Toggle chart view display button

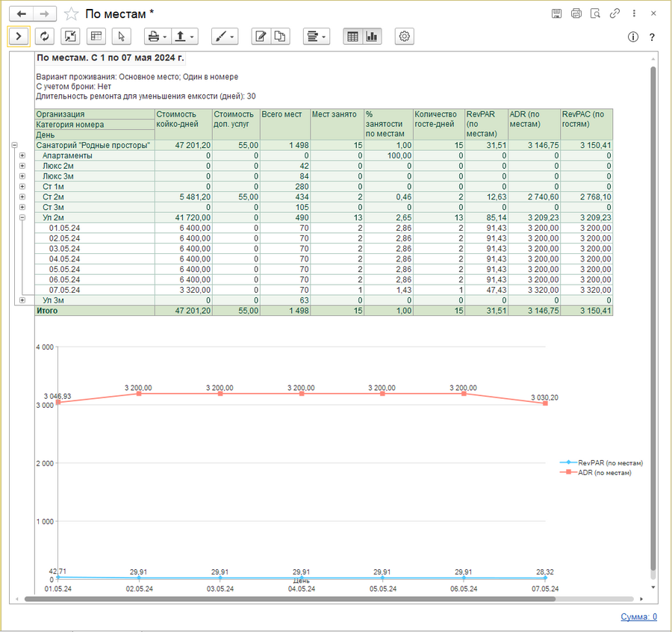click(372, 36)
